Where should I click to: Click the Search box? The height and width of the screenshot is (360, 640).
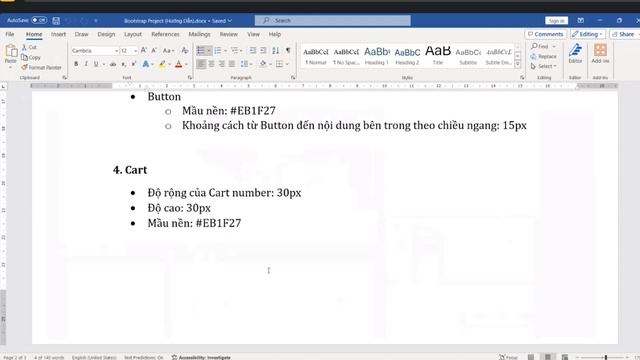333,20
